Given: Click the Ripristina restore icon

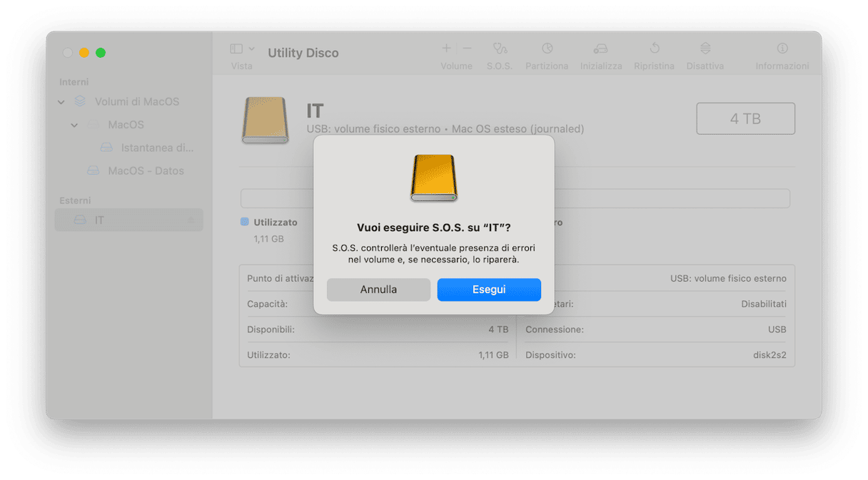Looking at the screenshot, I should (654, 48).
